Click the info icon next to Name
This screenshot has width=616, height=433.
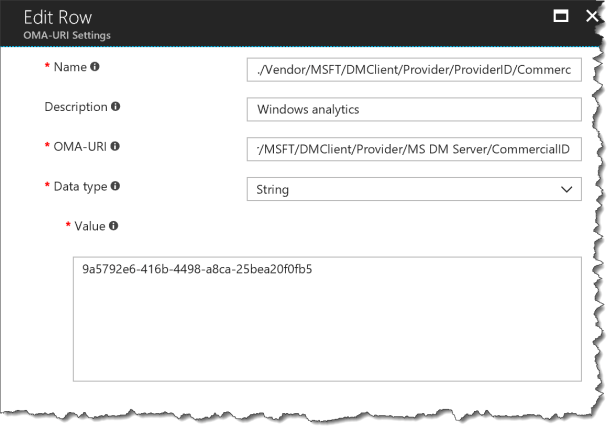(95, 68)
